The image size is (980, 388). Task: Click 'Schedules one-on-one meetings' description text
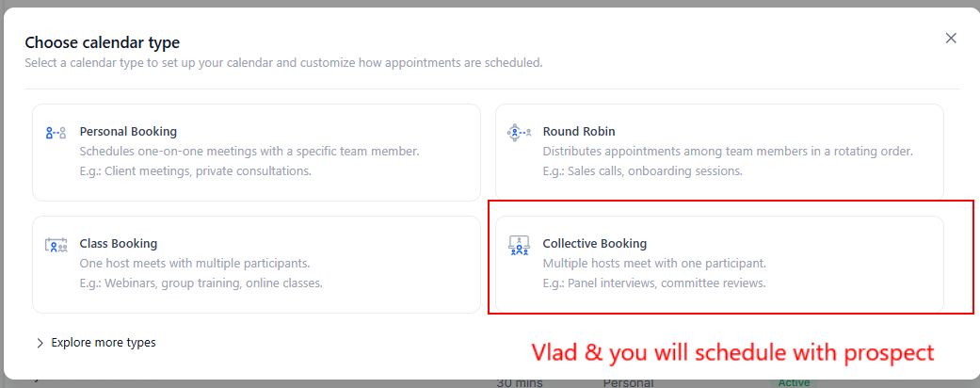coord(249,151)
